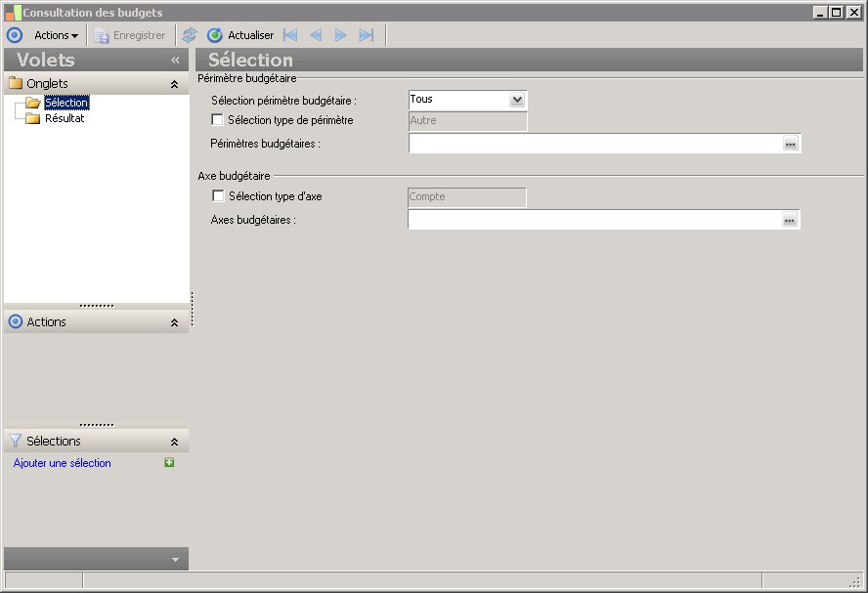The height and width of the screenshot is (593, 868).
Task: Go to the next record arrow
Action: point(340,35)
